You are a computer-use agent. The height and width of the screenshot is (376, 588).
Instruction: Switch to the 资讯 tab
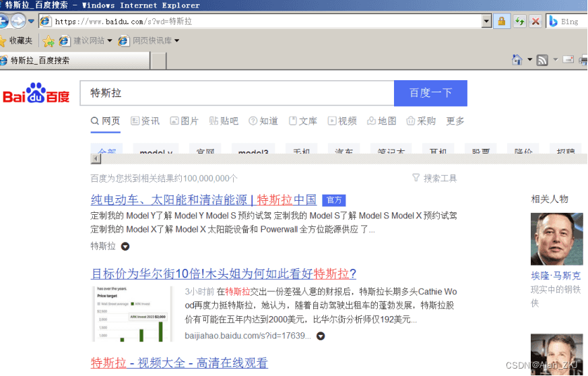point(145,121)
